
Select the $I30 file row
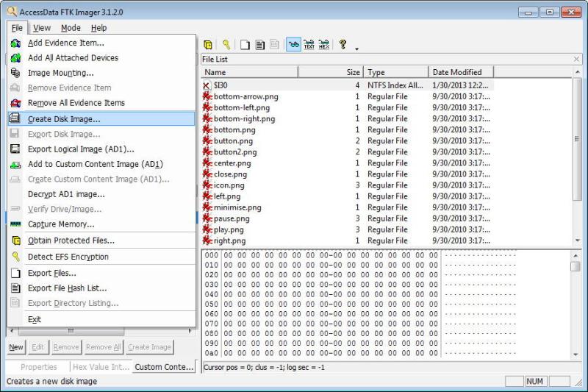coord(348,85)
